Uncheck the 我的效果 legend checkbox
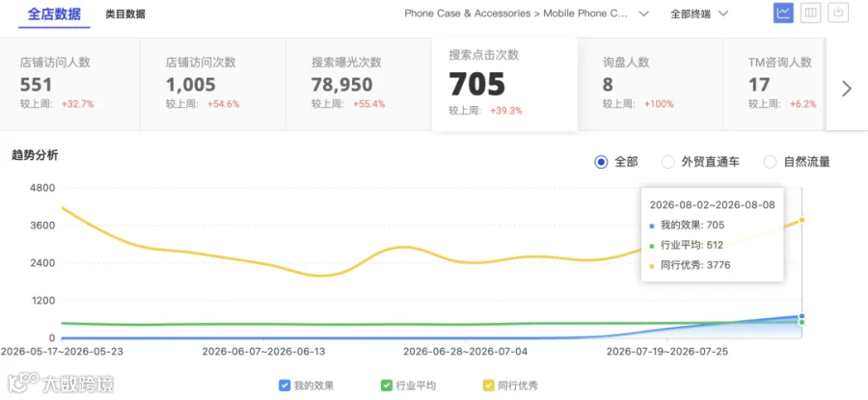The height and width of the screenshot is (400, 868). (x=285, y=386)
